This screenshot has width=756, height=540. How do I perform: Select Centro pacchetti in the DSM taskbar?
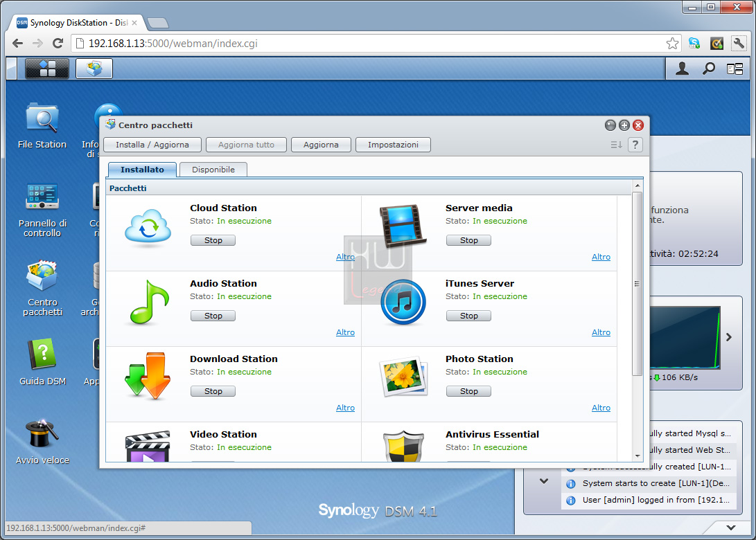94,69
